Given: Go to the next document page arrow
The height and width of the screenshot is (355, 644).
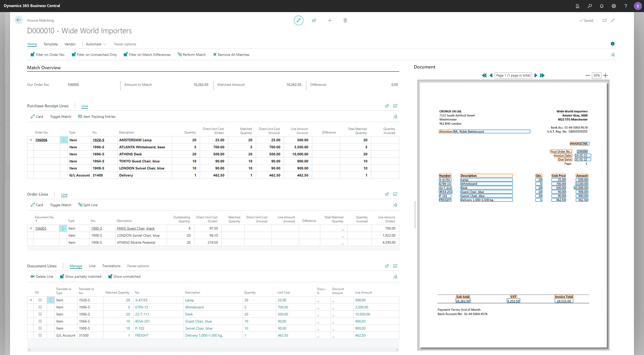Looking at the screenshot, I should click(x=536, y=75).
